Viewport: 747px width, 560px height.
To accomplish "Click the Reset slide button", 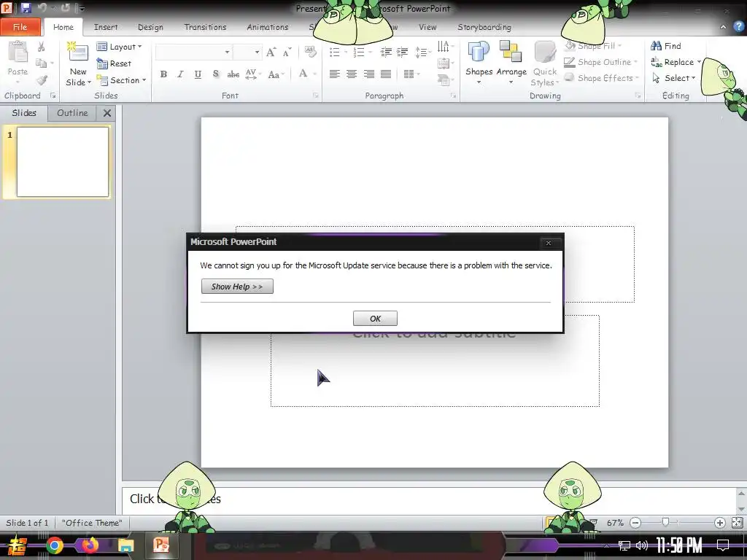I will pyautogui.click(x=114, y=63).
